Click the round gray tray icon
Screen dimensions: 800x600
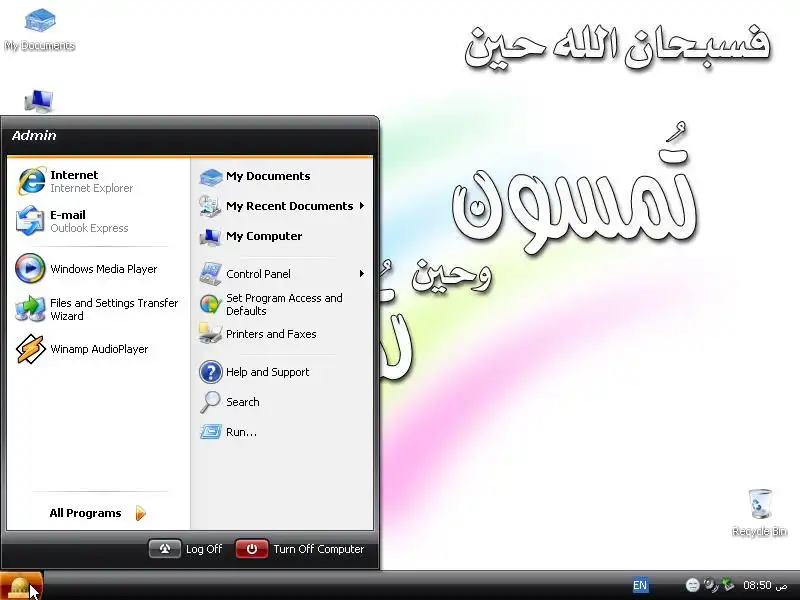point(692,585)
